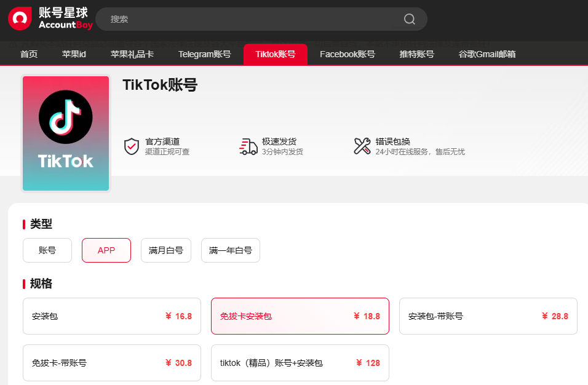Screen dimensions: 588x385
Task: Open the 谷歌Gmail邮箱 tab
Action: [487, 54]
